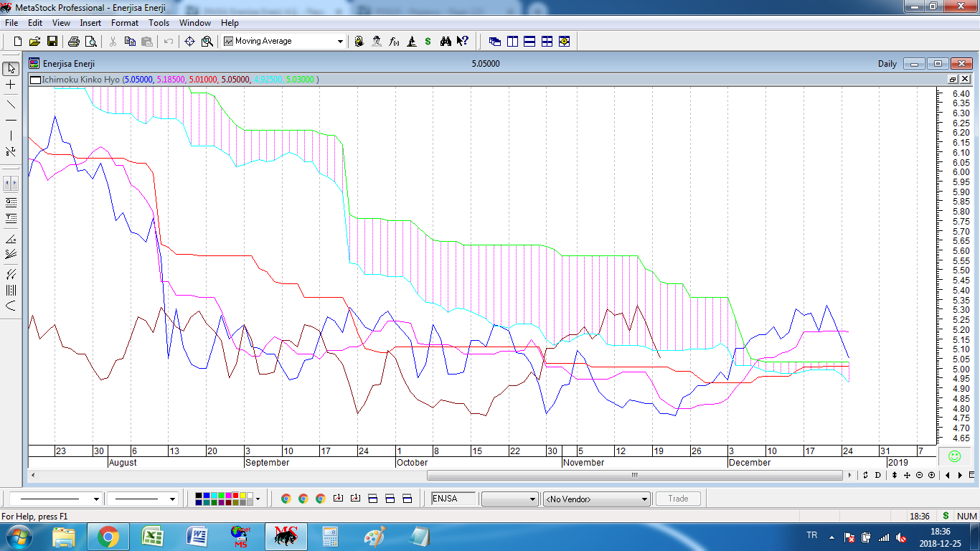
Task: Open the Format menu
Action: click(125, 23)
